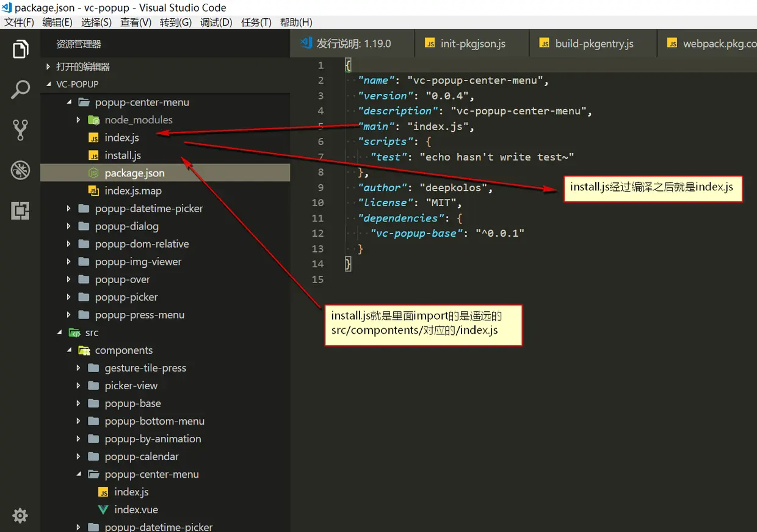Image resolution: width=757 pixels, height=532 pixels.
Task: Select package.json in the explorer tree
Action: tap(165, 173)
